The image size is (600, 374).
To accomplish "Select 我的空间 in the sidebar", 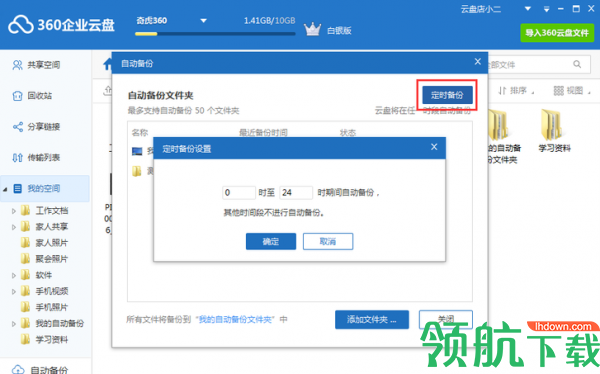I will coord(45,188).
